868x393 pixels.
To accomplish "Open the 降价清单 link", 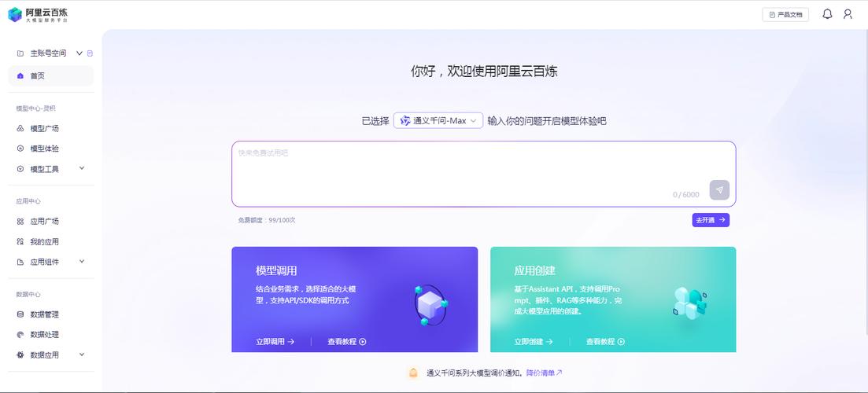I will point(544,373).
